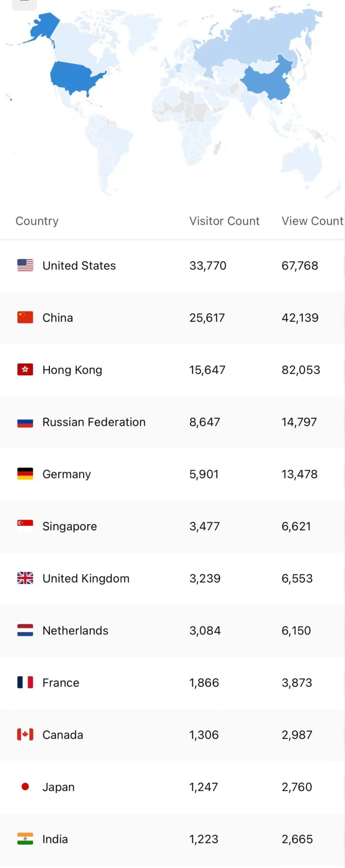Screen dimensions: 345x868
Task: Click the China flag icon
Action: [x=25, y=317]
